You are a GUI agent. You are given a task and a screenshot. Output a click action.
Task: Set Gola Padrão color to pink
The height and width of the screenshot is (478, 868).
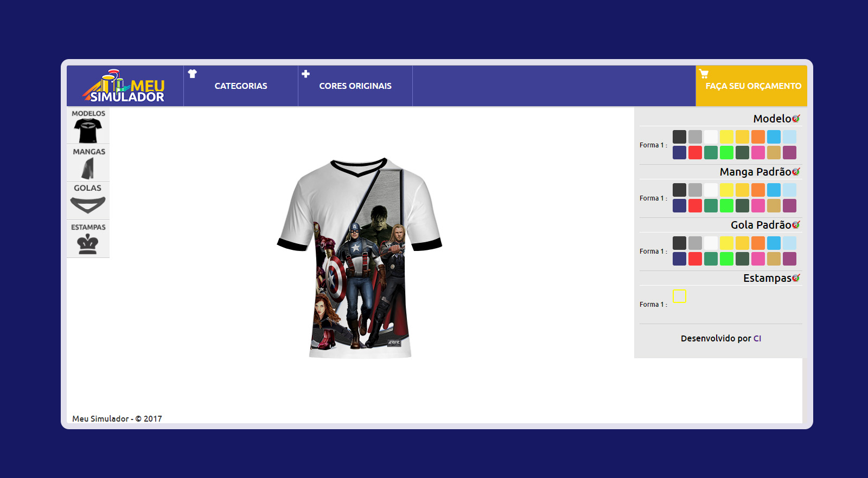[758, 259]
